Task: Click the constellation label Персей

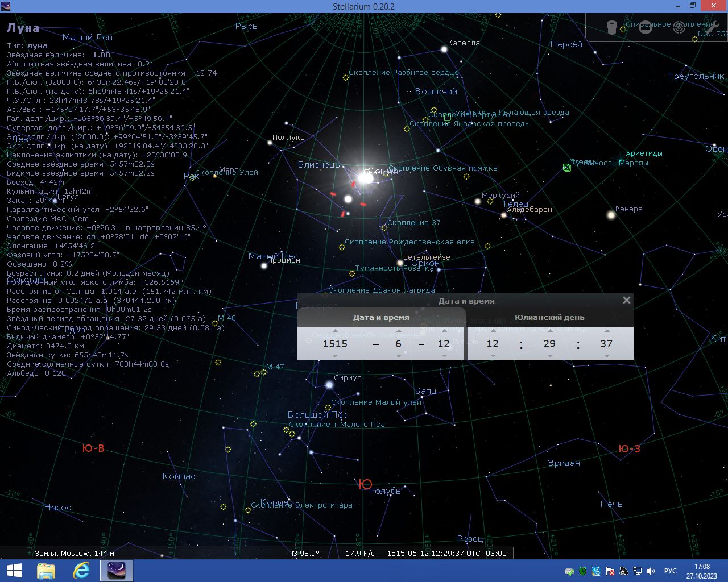Action: pyautogui.click(x=566, y=44)
